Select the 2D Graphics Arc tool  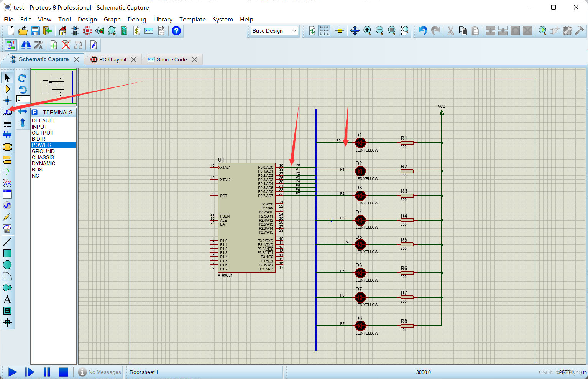click(7, 276)
